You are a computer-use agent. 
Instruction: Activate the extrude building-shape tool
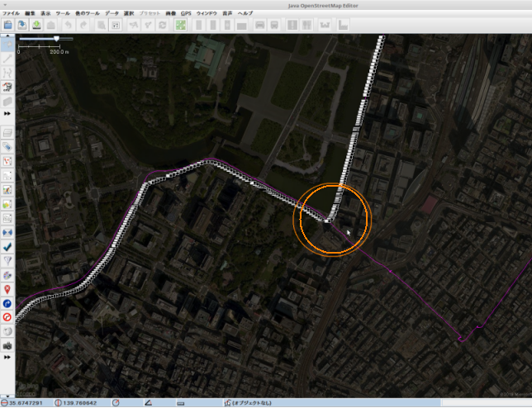pos(7,102)
